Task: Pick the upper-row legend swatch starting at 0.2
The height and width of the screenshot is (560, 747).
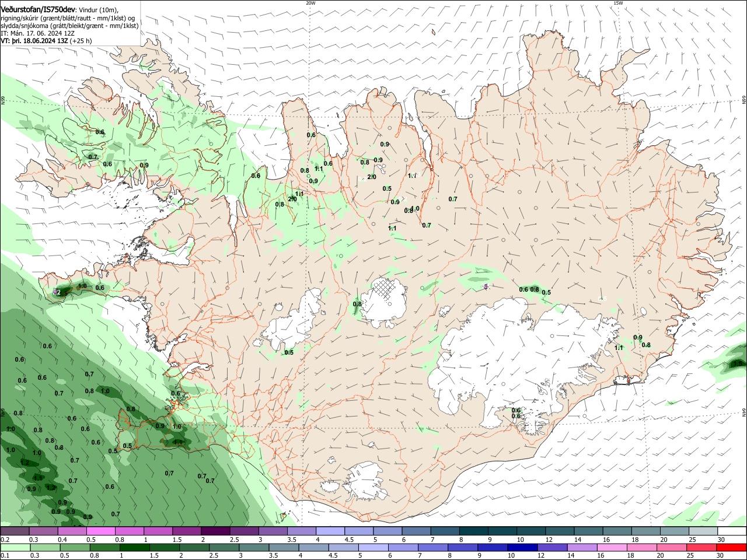Action: (x=15, y=531)
